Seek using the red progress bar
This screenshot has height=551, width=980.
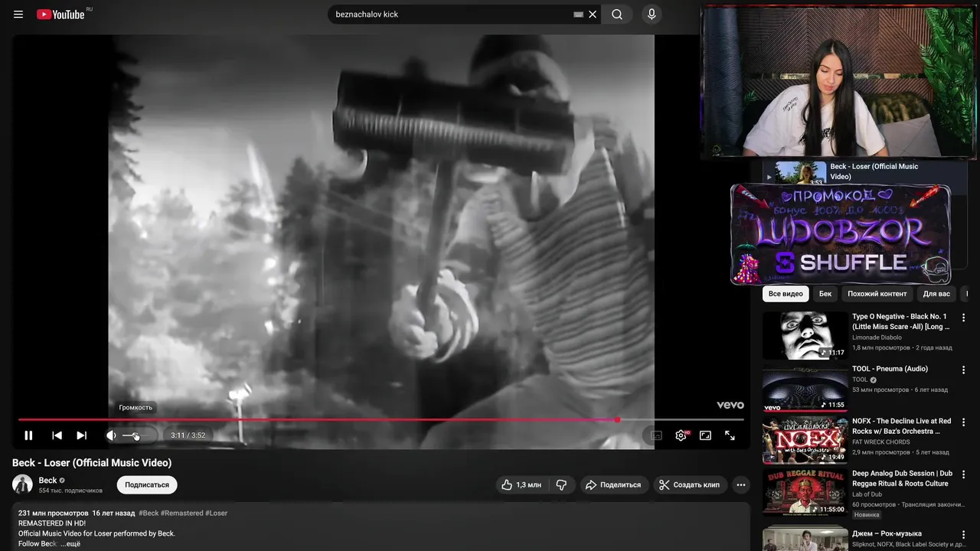click(x=381, y=419)
